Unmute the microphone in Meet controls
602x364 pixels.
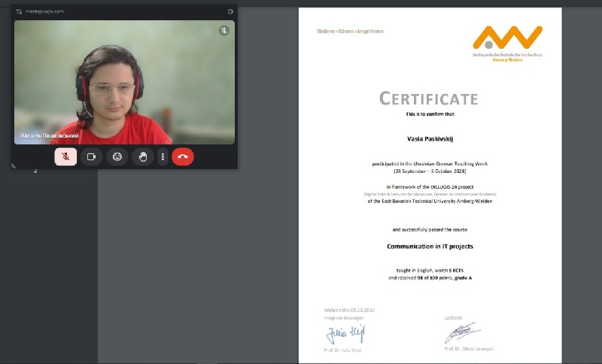coord(65,156)
